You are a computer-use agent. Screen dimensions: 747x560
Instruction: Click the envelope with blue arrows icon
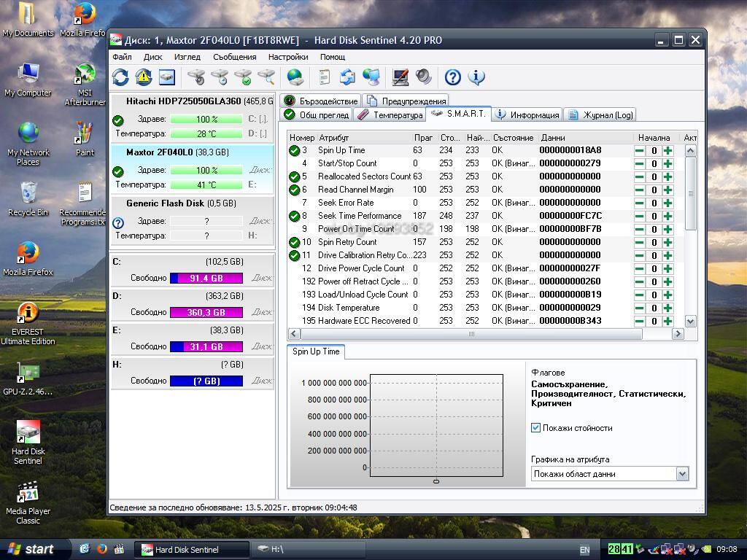coord(347,77)
